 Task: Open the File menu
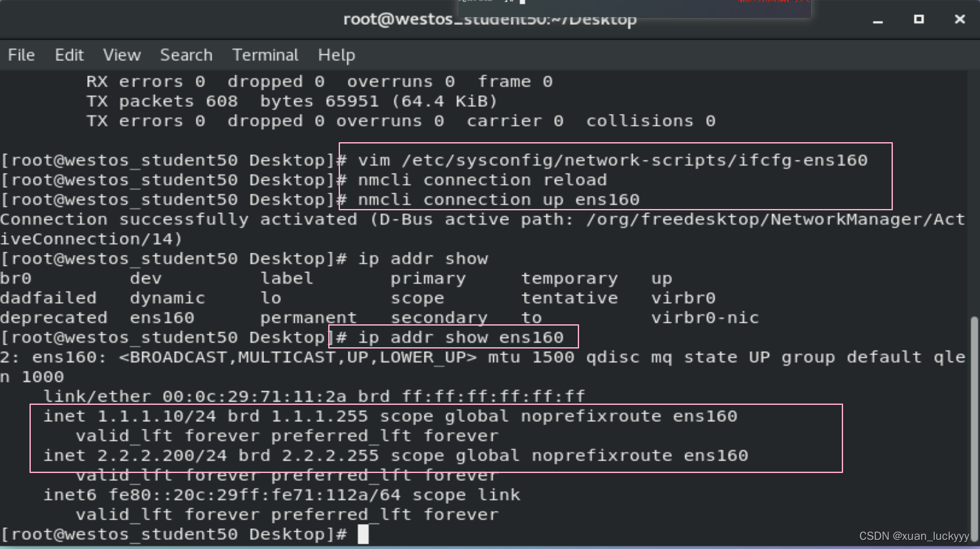click(x=21, y=55)
